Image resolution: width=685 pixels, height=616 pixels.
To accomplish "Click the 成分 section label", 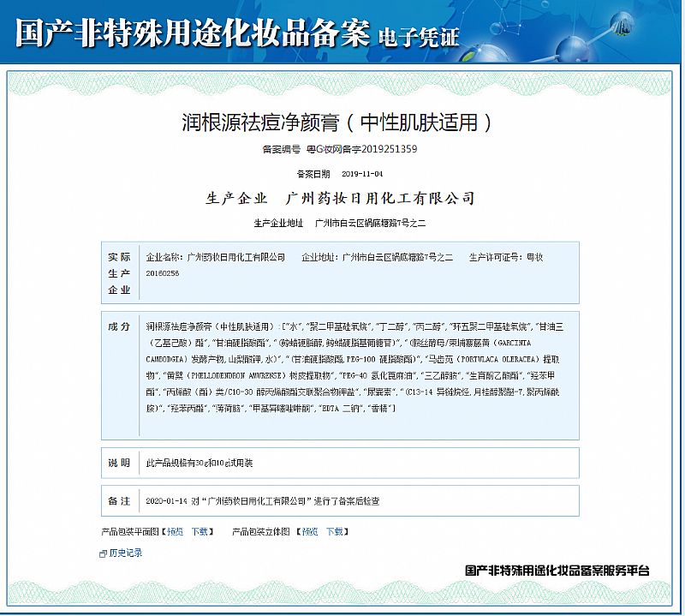I will 119,326.
